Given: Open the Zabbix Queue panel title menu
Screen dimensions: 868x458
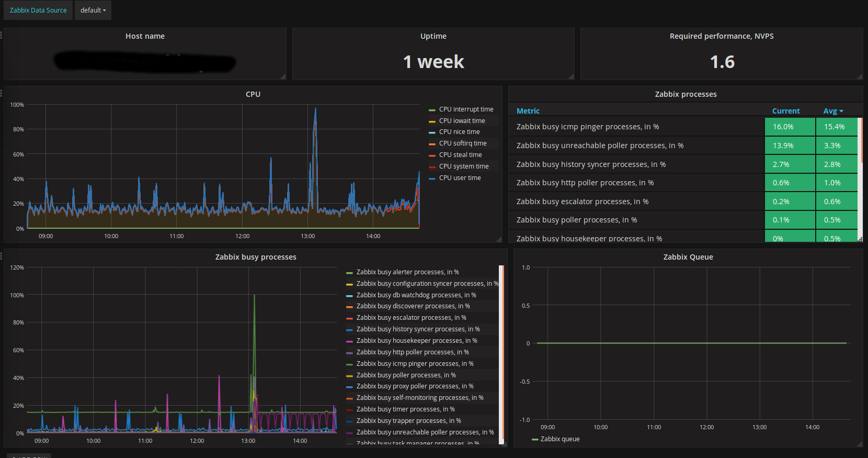Looking at the screenshot, I should pos(688,257).
